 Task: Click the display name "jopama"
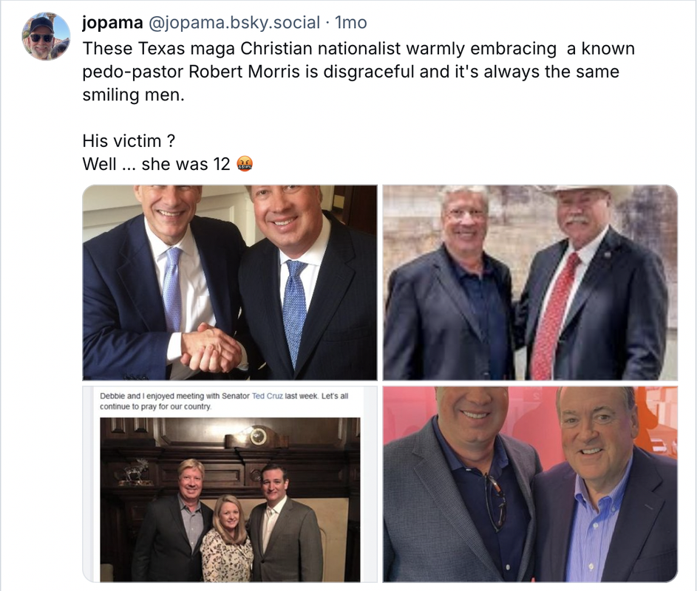click(x=112, y=22)
